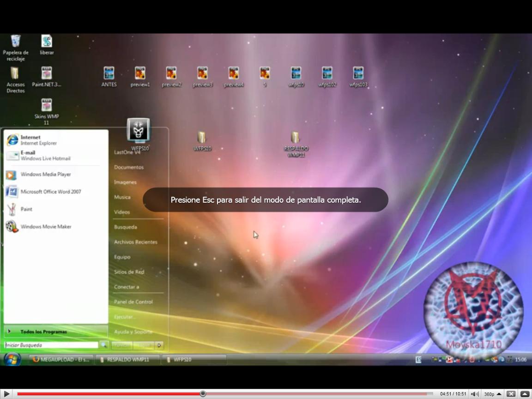Click the Start menu search magnifier icon
Viewport: 532px width, 399px height.
click(x=104, y=345)
